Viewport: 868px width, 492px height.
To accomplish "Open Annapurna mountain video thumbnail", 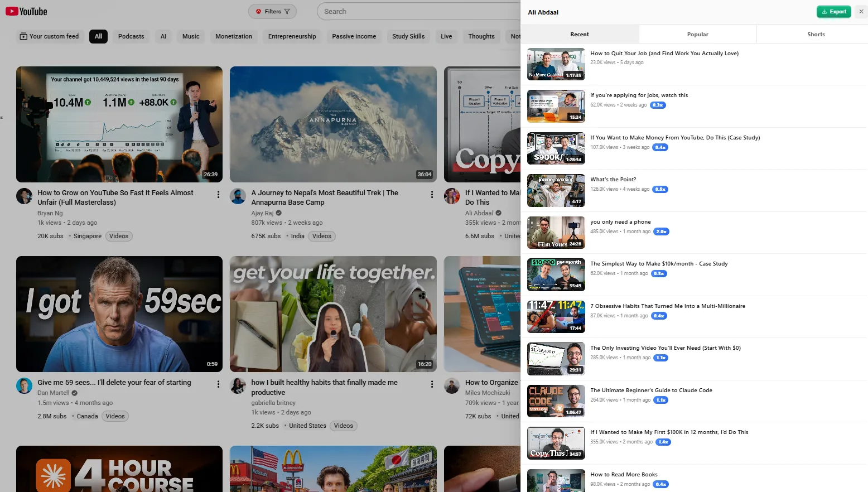I will click(x=333, y=124).
